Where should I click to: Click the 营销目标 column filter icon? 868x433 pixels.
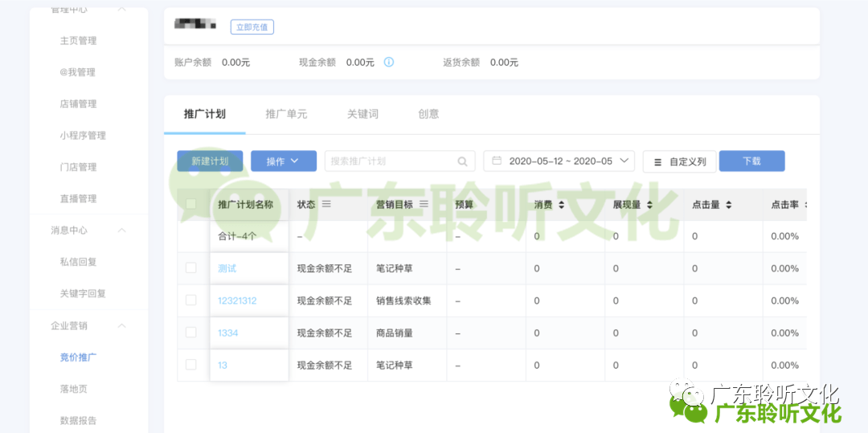point(424,205)
